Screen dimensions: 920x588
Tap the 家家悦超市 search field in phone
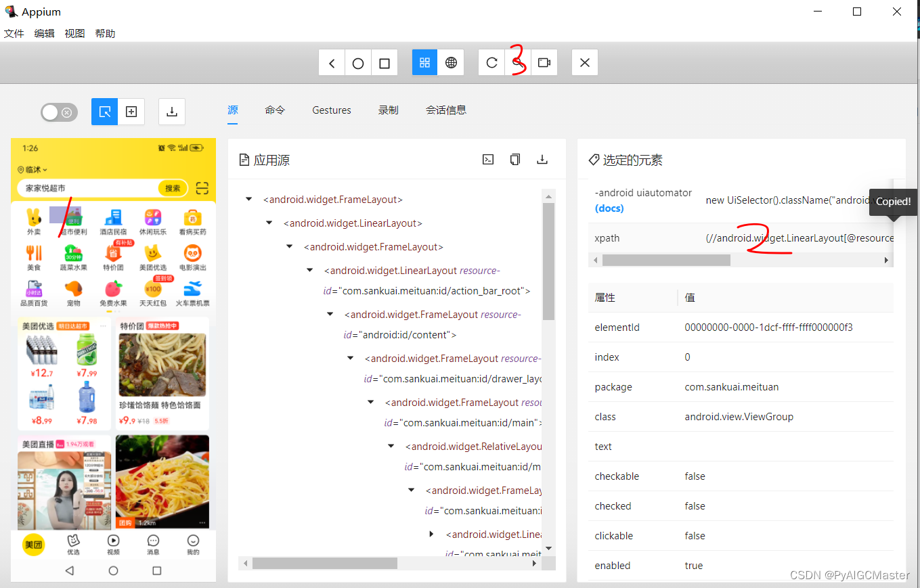tap(88, 188)
